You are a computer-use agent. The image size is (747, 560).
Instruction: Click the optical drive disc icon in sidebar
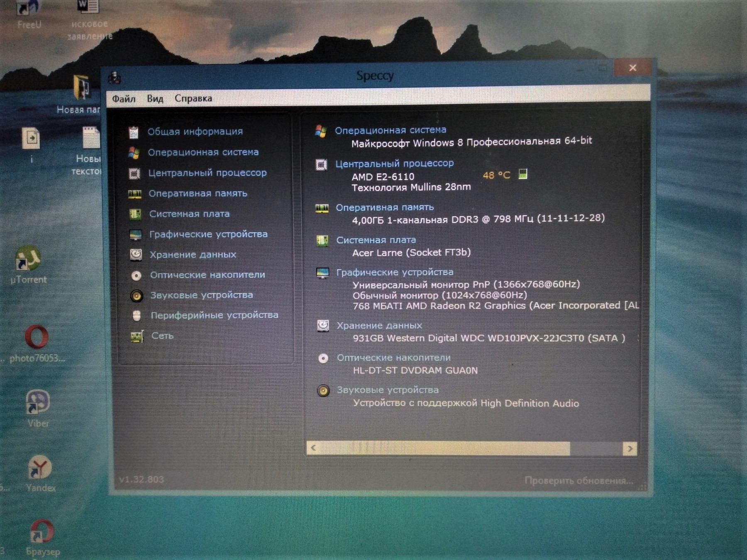(x=136, y=275)
